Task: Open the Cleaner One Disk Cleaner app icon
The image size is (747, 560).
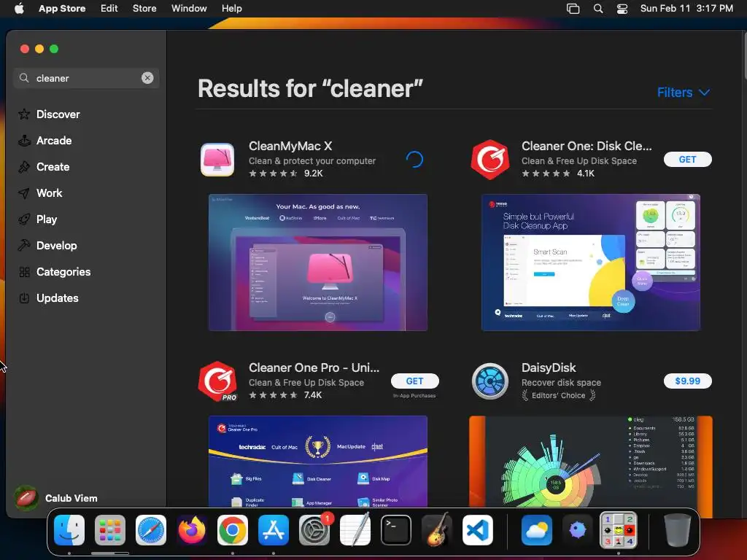Action: (x=490, y=160)
